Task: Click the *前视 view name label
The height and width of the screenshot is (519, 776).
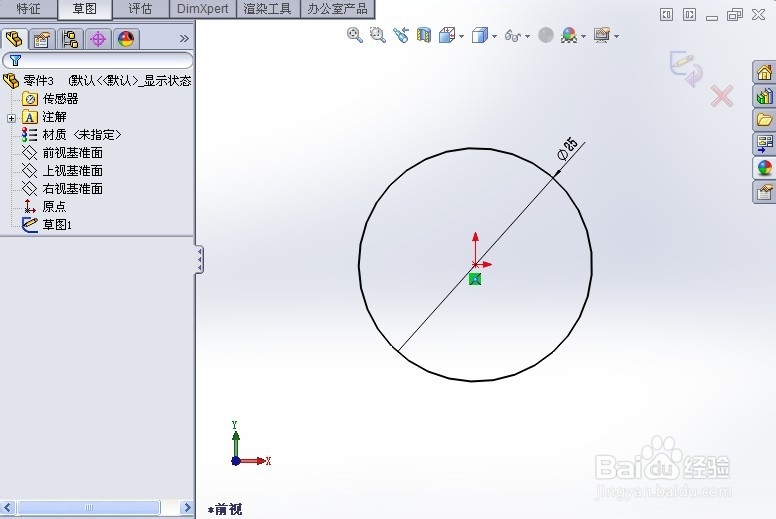Action: coord(225,509)
